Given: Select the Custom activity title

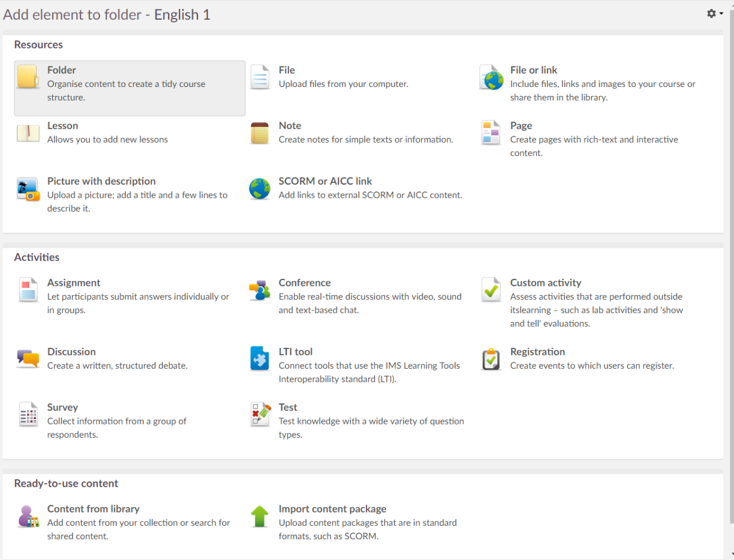Looking at the screenshot, I should 545,283.
